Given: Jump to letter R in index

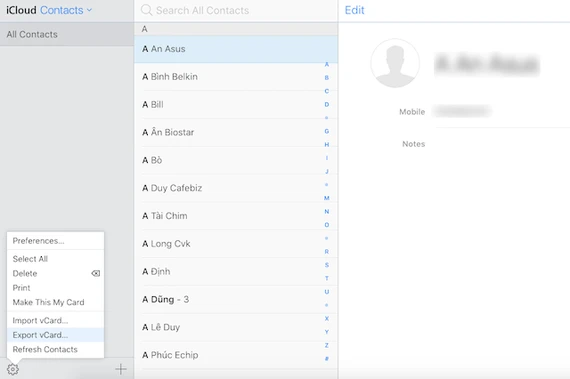Looking at the screenshot, I should [x=326, y=251].
